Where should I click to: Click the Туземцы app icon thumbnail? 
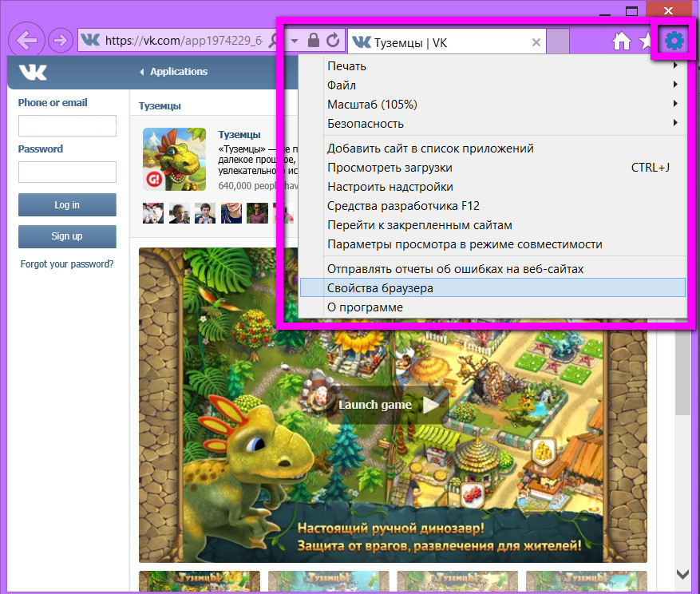[175, 160]
